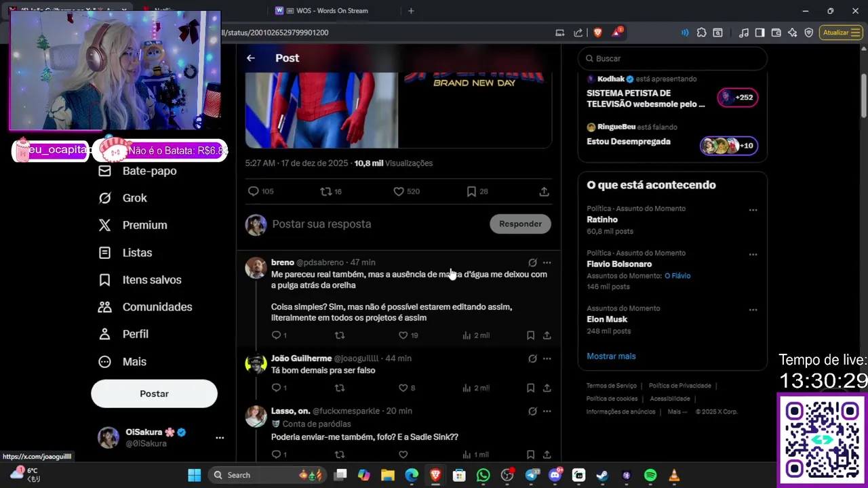Share the main post via upload icon
The image size is (868, 488).
pos(544,192)
